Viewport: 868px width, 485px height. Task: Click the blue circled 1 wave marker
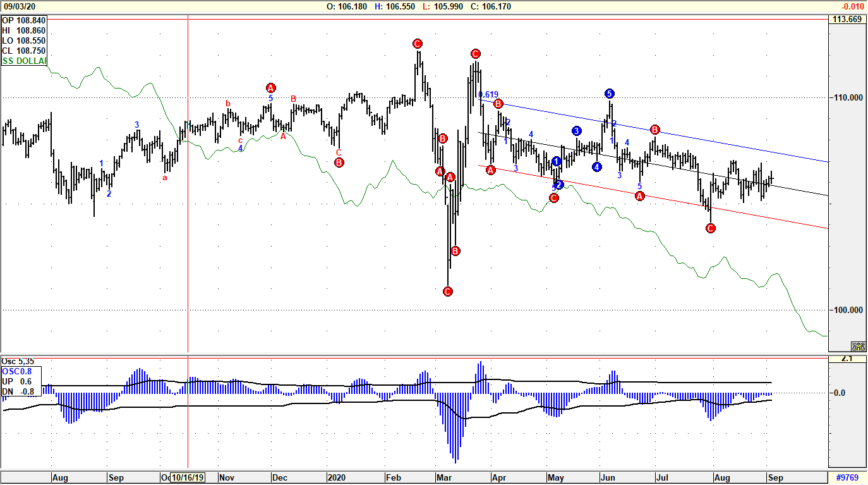tap(557, 161)
